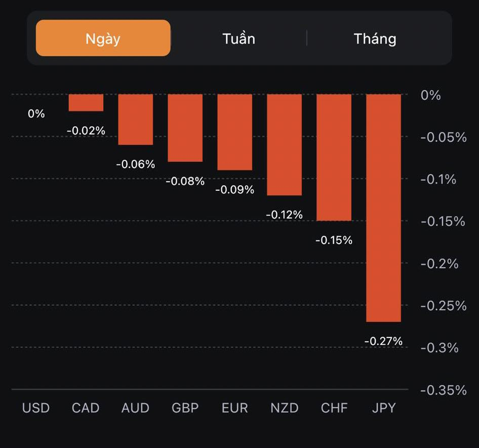
Task: Tap the JPY axis label
Action: pyautogui.click(x=383, y=408)
